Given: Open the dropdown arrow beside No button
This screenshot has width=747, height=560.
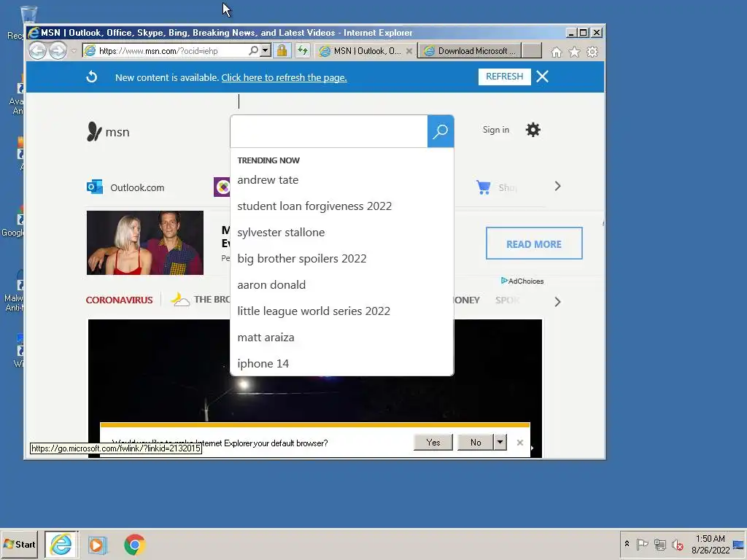Looking at the screenshot, I should coord(500,443).
